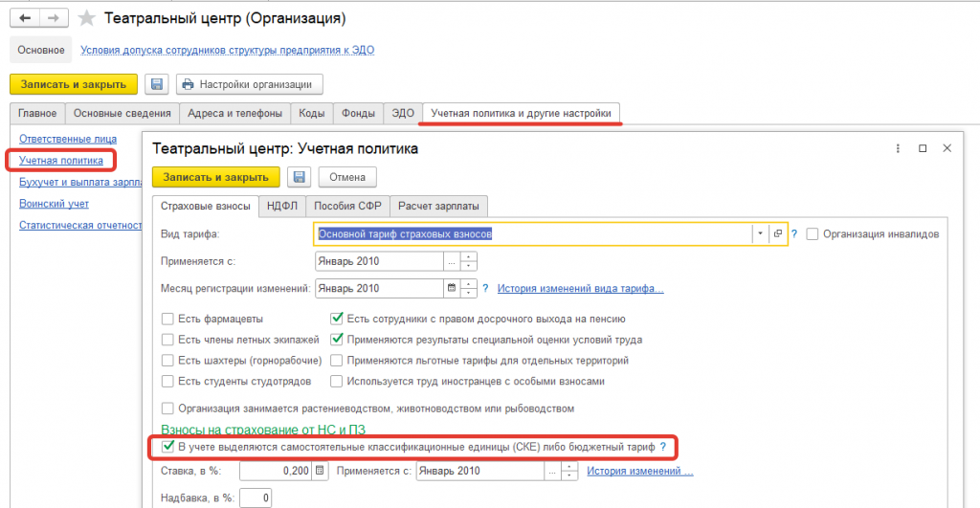Enable Используется труд иностранцев с особыми взносами

click(336, 381)
